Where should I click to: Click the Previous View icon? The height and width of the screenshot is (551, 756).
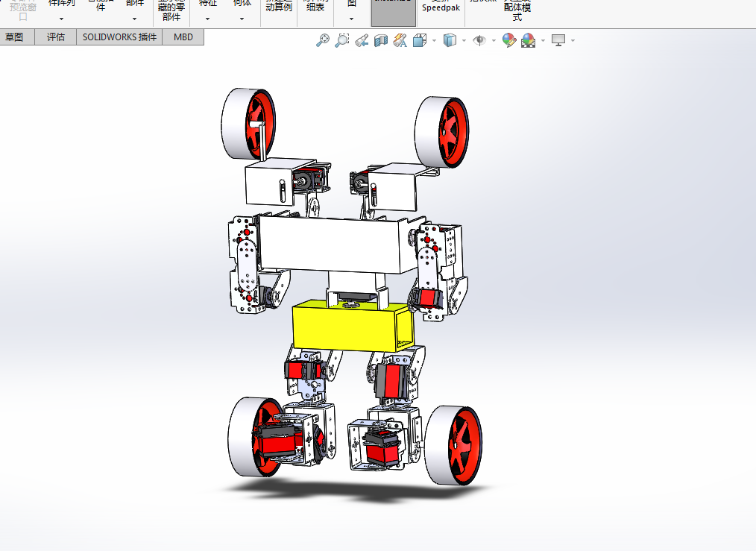coord(362,40)
